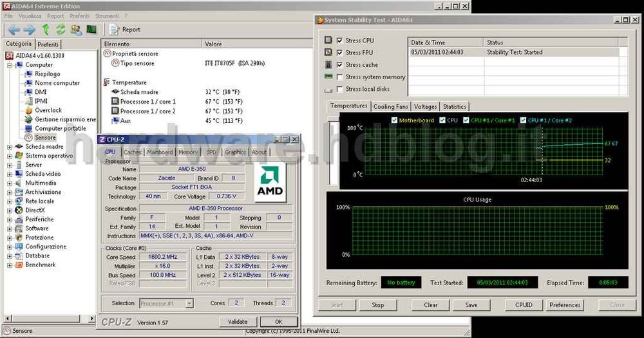Screen dimensions: 644x338
Task: Refresh using the green circular arrows icon
Action: tap(61, 30)
